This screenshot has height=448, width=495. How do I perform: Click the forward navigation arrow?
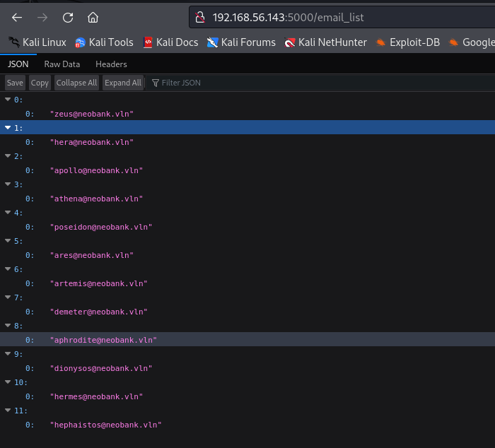click(x=42, y=18)
